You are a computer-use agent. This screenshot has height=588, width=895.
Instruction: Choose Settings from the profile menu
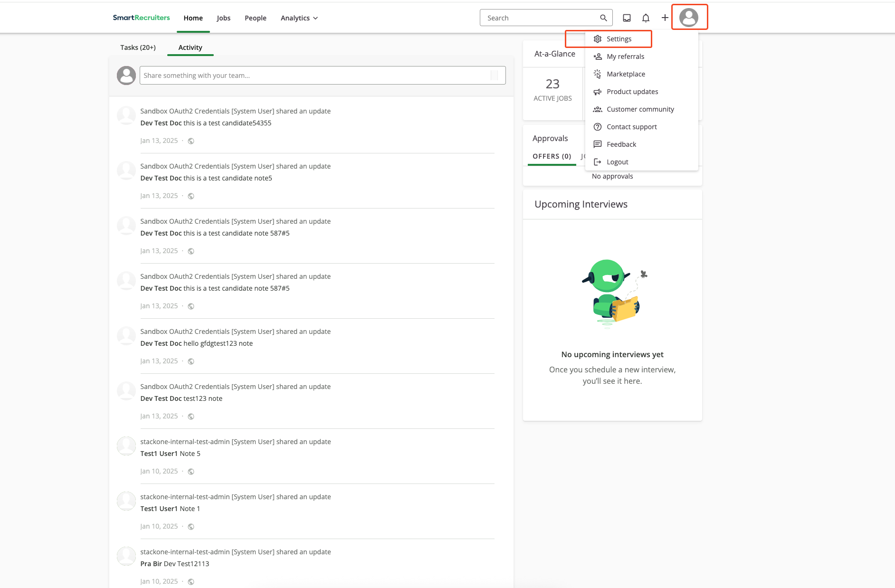[642, 39]
